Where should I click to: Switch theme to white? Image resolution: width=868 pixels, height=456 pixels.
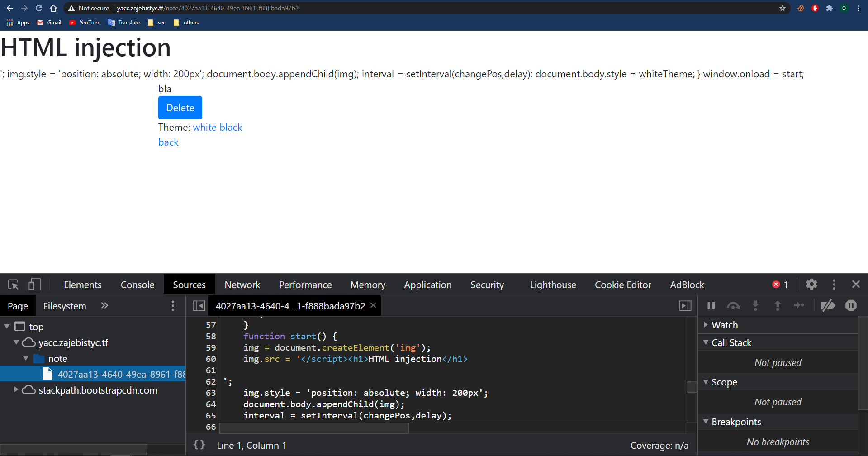204,128
